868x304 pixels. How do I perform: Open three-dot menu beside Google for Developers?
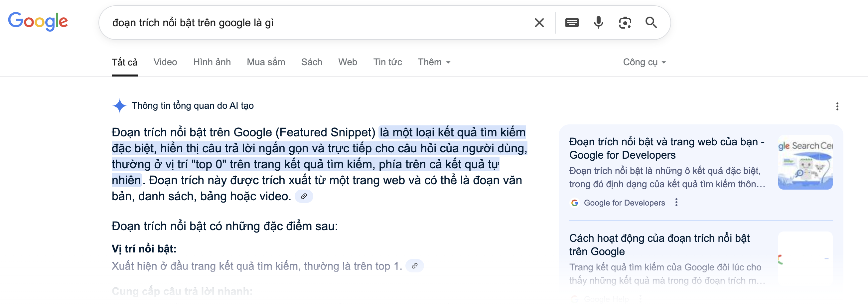[676, 203]
